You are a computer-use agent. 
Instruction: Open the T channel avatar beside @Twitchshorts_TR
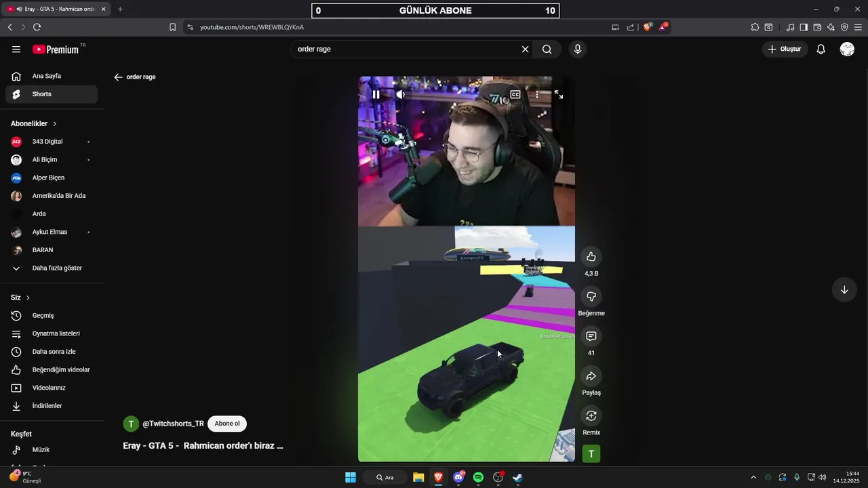131,424
